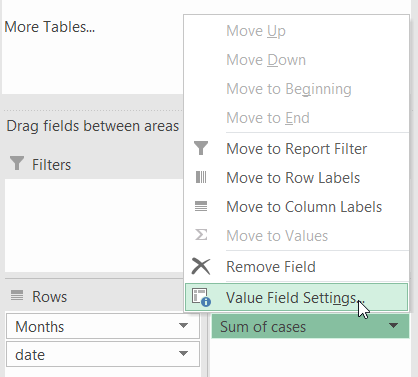The width and height of the screenshot is (418, 377).
Task: Open the Months field dropdown arrow
Action: click(x=183, y=325)
